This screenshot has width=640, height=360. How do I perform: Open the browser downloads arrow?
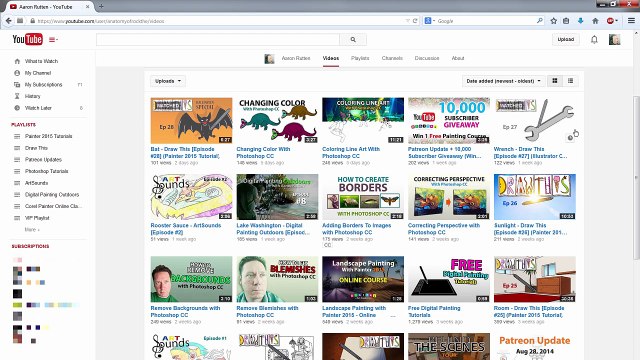(580, 21)
